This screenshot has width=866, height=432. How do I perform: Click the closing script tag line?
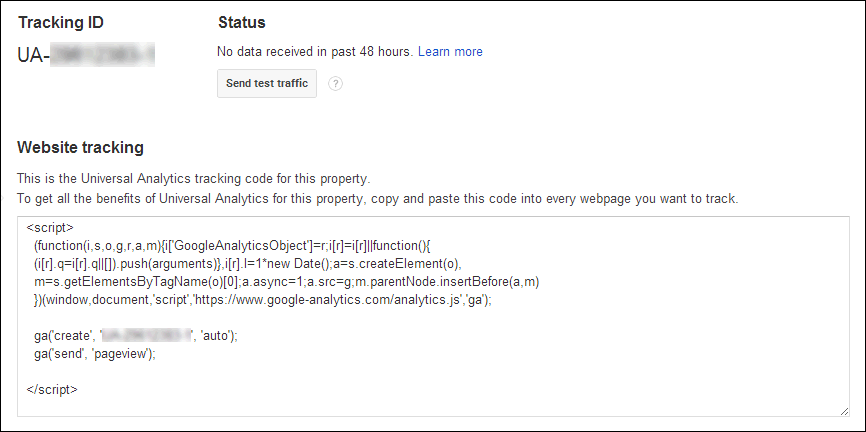tap(52, 389)
